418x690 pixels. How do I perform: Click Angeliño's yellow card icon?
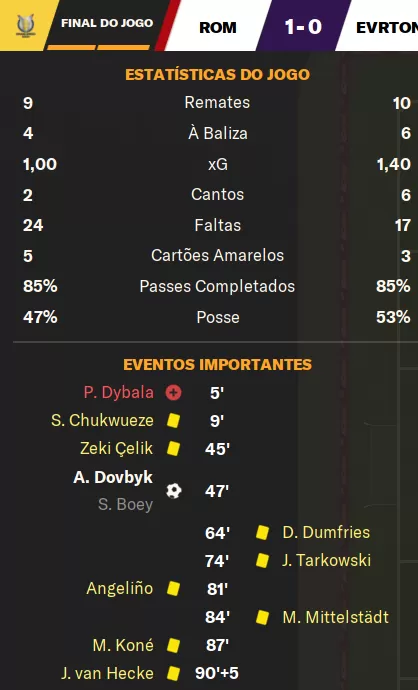click(x=173, y=588)
